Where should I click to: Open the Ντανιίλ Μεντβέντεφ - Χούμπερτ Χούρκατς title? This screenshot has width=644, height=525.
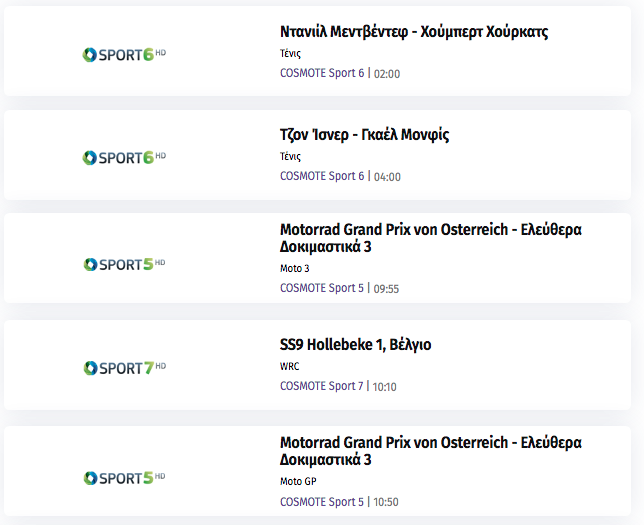coord(414,32)
